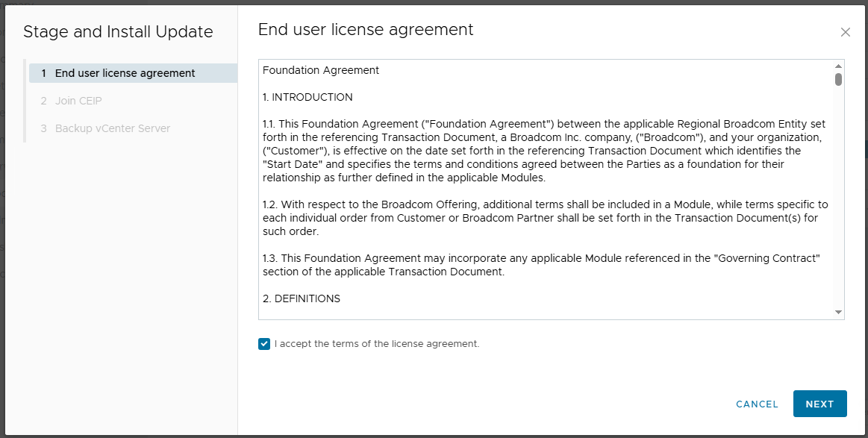Close the Stage and Install Update dialog

(845, 32)
